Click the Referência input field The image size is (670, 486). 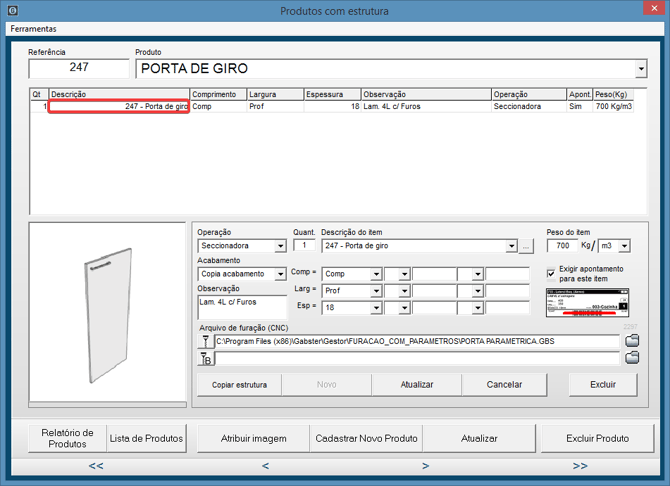pyautogui.click(x=78, y=69)
